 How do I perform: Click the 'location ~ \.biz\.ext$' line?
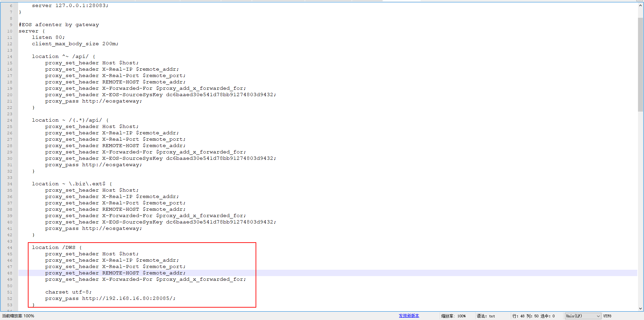click(x=72, y=184)
